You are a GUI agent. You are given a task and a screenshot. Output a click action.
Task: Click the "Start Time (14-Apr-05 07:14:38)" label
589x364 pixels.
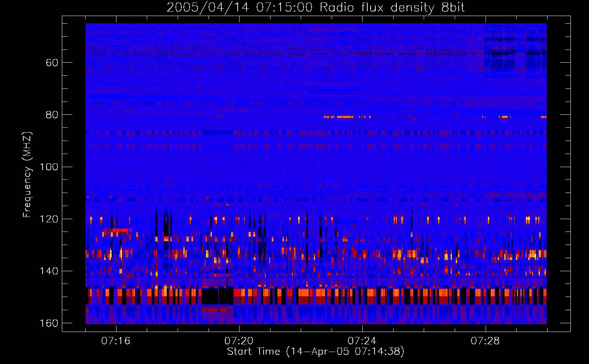[316, 352]
